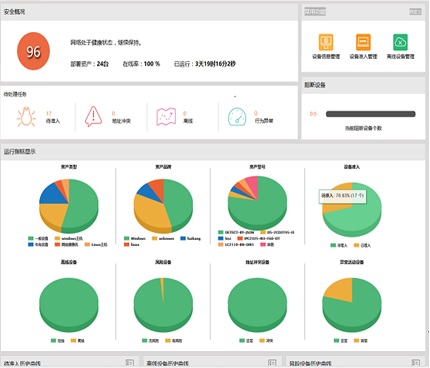Toggle the linux legend in asset brand chart
This screenshot has width=430, height=368.
[x=132, y=244]
